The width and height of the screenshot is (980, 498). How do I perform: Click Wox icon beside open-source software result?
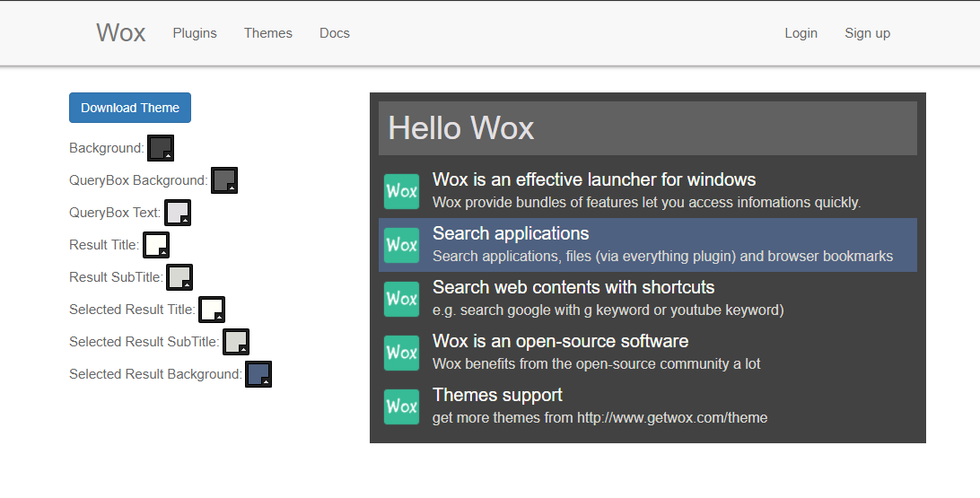click(401, 353)
